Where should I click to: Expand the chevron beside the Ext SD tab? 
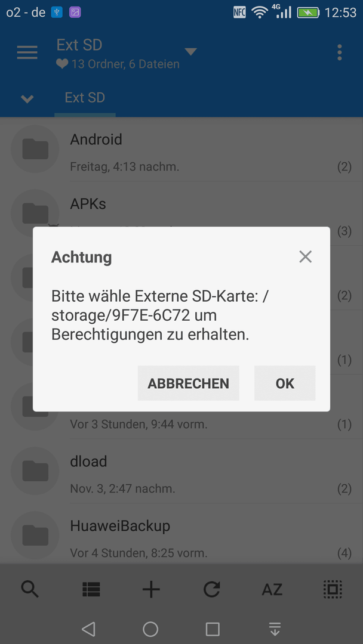[27, 98]
